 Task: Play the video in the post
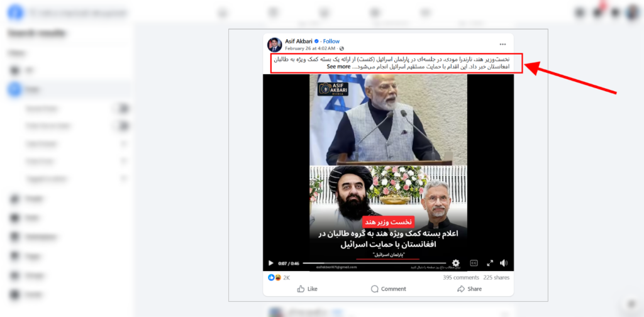270,263
